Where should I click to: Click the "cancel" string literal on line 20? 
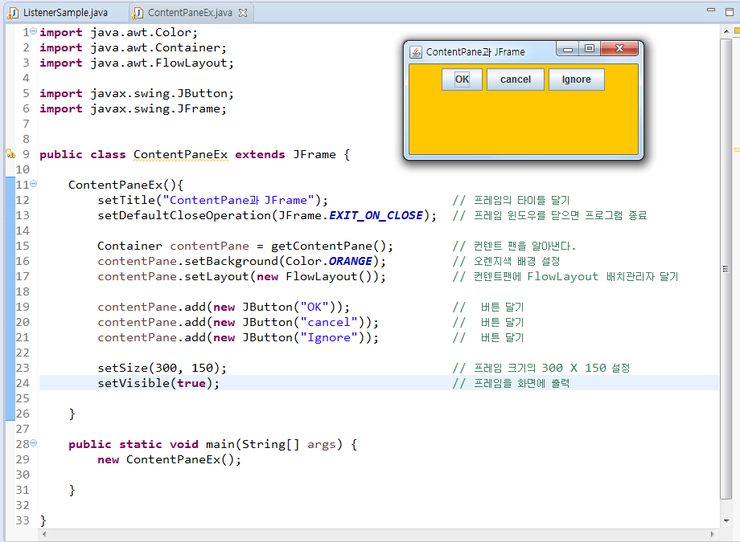pyautogui.click(x=329, y=322)
